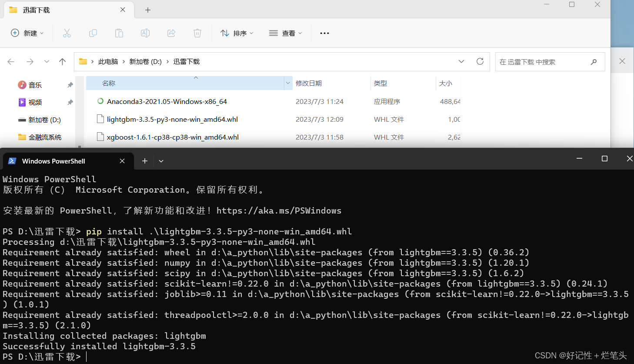The width and height of the screenshot is (634, 364).
Task: Sort files by the 类型 column header
Action: point(380,83)
